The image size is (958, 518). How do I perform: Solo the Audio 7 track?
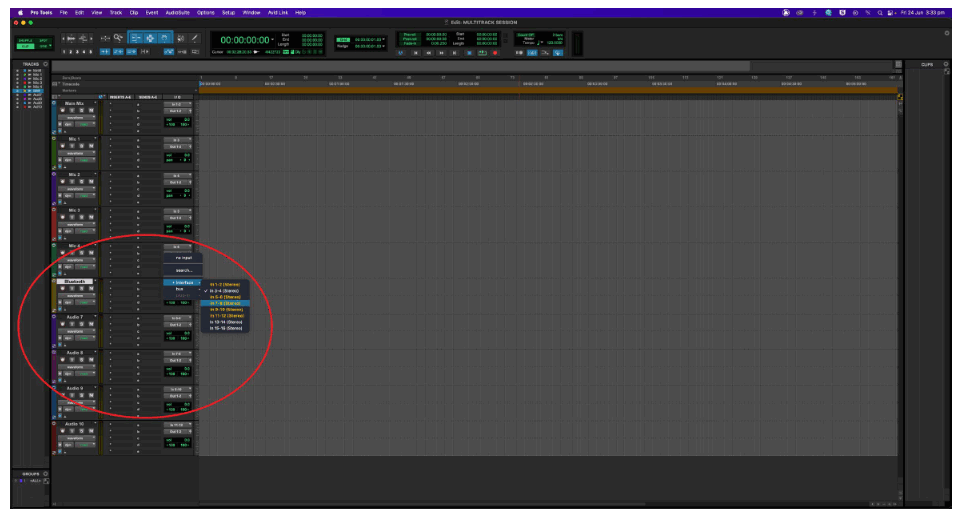(81, 324)
